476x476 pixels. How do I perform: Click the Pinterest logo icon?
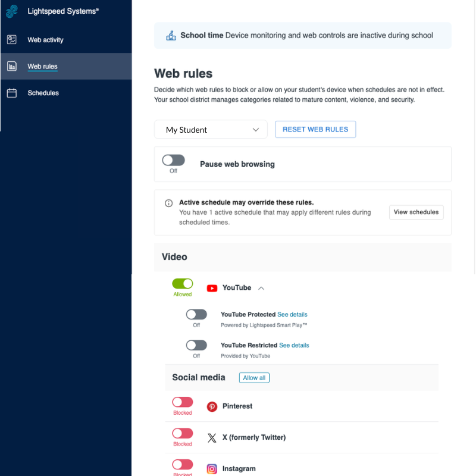point(212,406)
